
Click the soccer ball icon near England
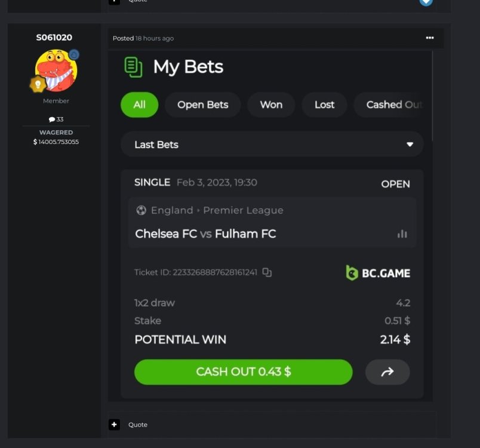coord(141,210)
